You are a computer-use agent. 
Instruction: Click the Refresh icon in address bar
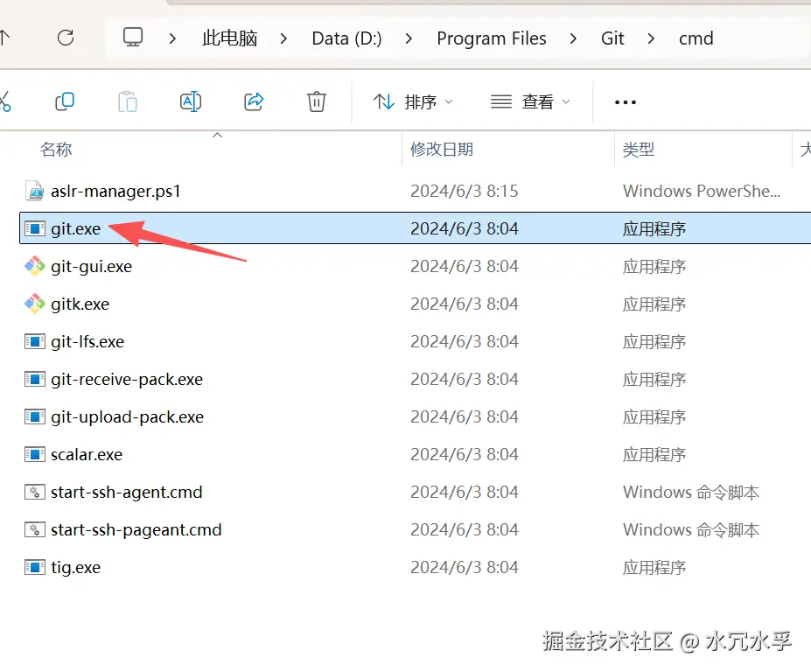point(66,38)
